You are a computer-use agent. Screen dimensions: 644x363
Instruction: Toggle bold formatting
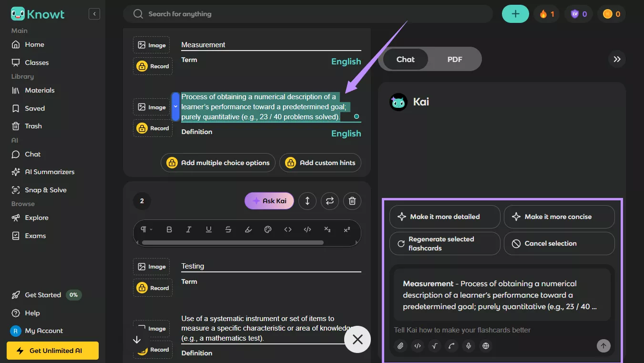(x=169, y=229)
